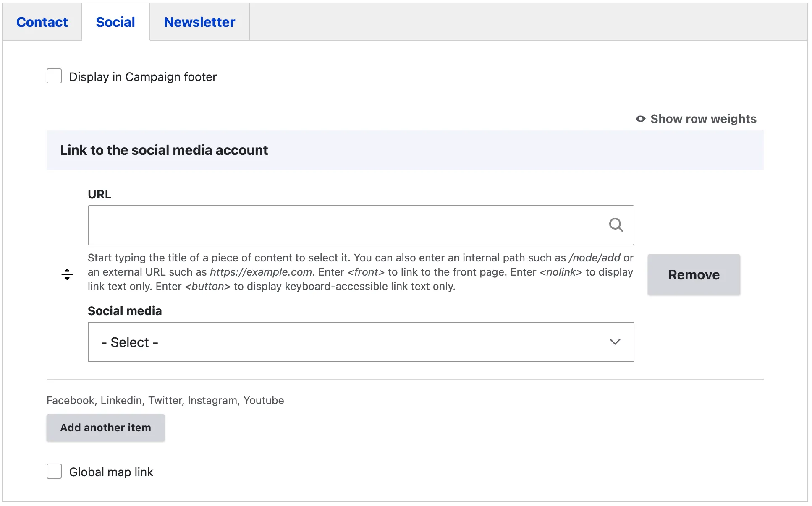Click the Facebook, Linkedin, Twitter help text
The height and width of the screenshot is (506, 812).
coord(165,400)
